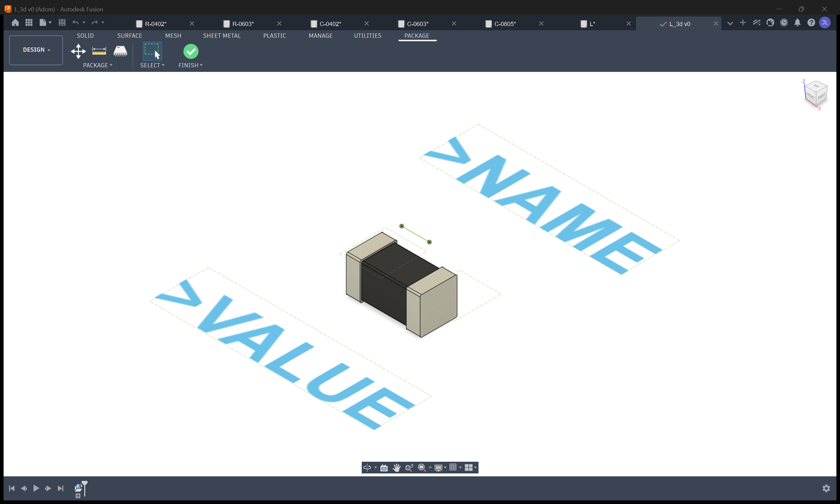The width and height of the screenshot is (840, 504).
Task: Close the R-0603* tab
Action: coord(279,24)
